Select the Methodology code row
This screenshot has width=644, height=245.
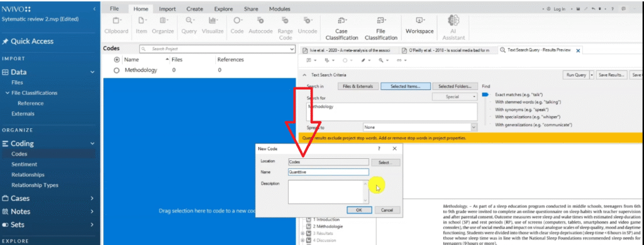[x=199, y=70]
